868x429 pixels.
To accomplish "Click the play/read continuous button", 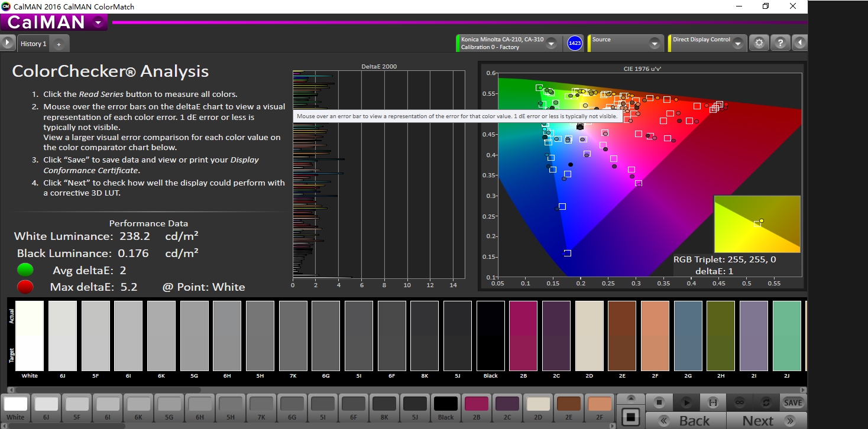I will (x=686, y=402).
